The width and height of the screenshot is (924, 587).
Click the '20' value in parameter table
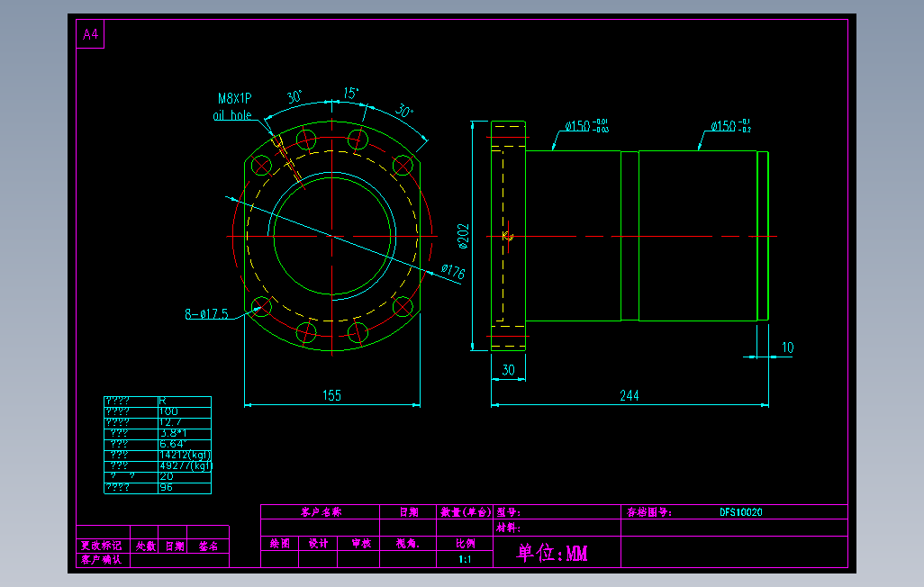[167, 476]
